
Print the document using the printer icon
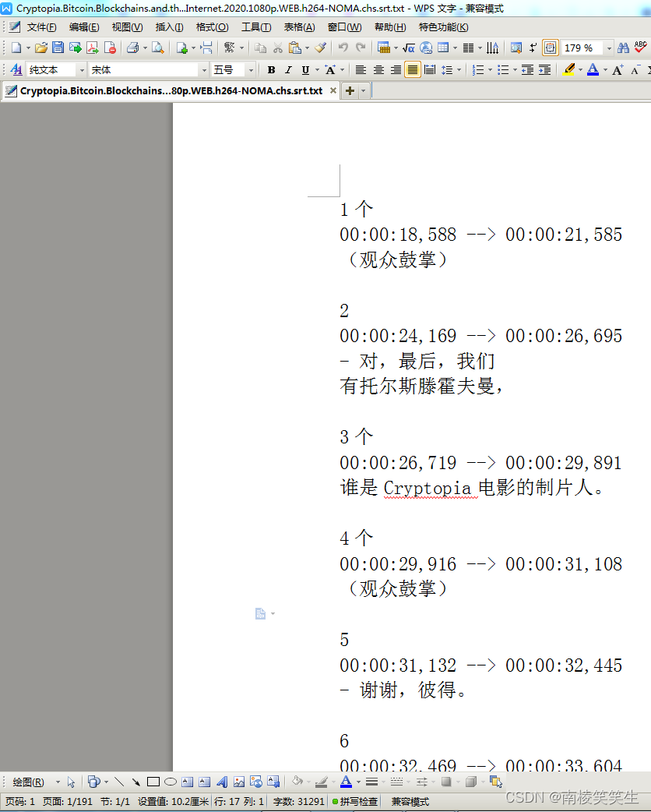tap(133, 48)
